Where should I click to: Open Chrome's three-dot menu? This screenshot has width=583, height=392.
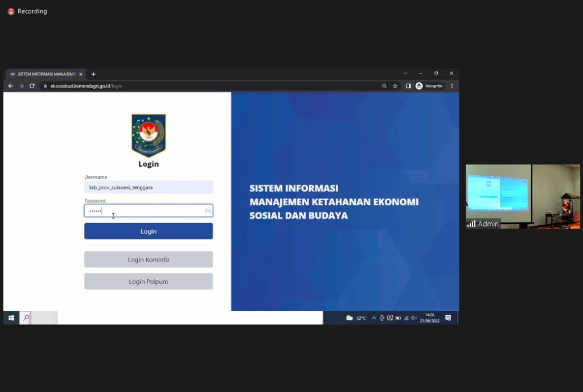[x=452, y=86]
